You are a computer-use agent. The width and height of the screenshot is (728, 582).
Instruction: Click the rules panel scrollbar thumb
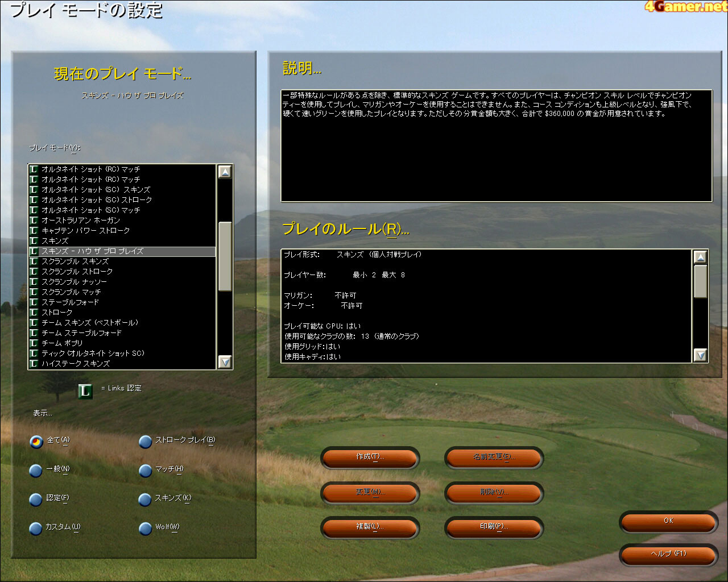coord(701,281)
